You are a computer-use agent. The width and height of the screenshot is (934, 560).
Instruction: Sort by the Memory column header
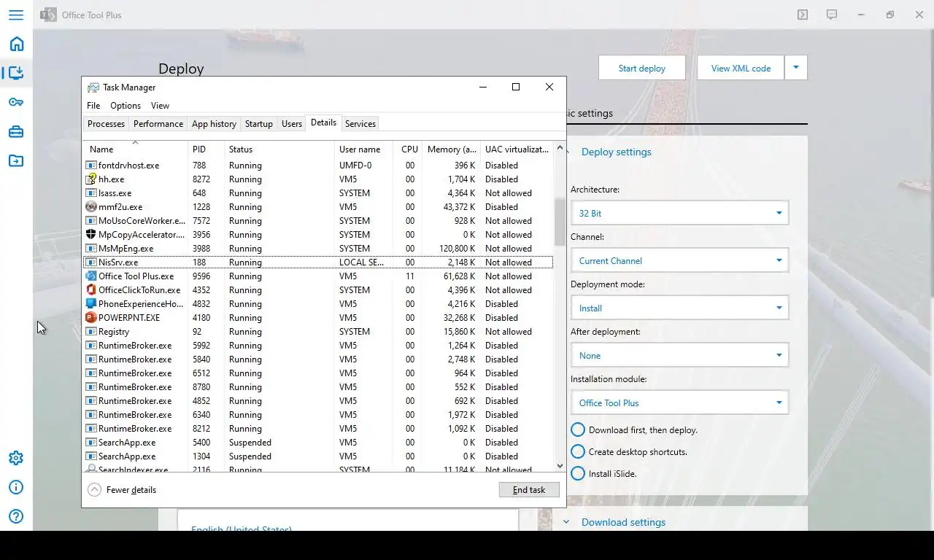click(451, 149)
